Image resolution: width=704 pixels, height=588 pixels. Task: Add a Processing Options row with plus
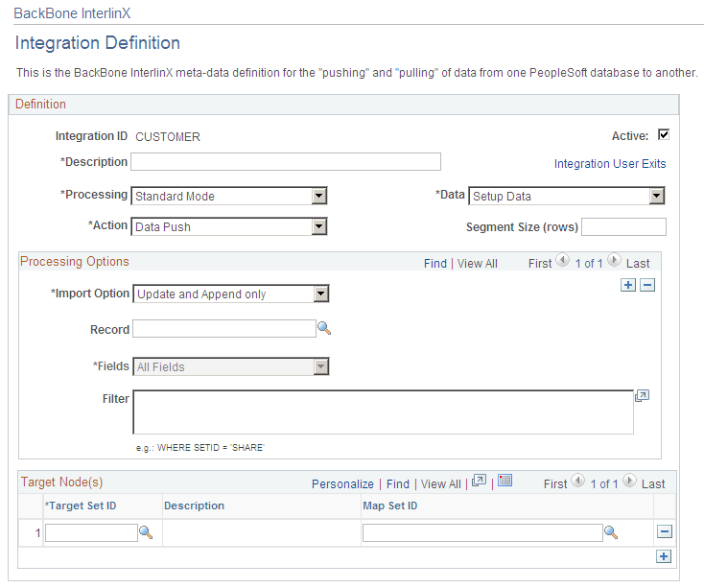coord(628,285)
